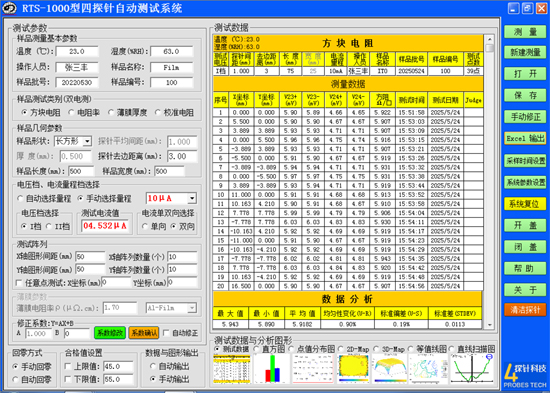Export data via Excel 输出 button
This screenshot has width=550, height=393.
pyautogui.click(x=525, y=138)
